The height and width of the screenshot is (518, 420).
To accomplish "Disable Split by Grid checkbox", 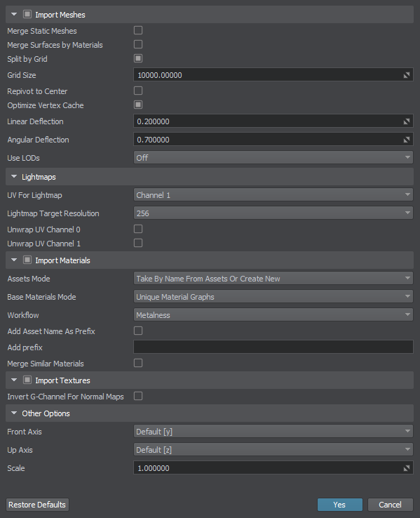I will [x=138, y=58].
